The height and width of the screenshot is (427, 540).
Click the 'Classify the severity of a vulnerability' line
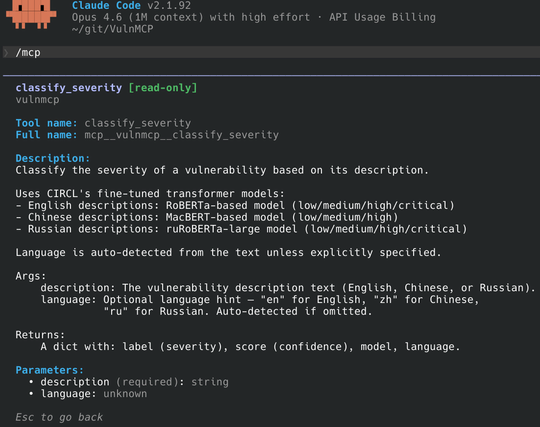[222, 170]
